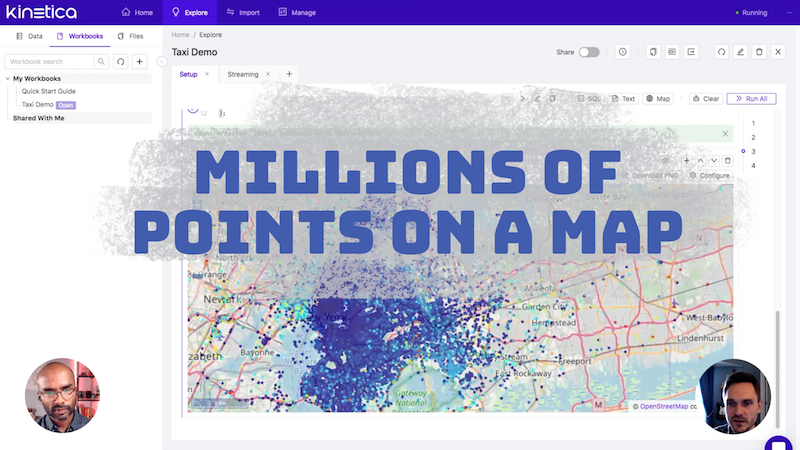The width and height of the screenshot is (800, 450).
Task: Switch to the Streaming worksheet tab
Action: (x=242, y=74)
